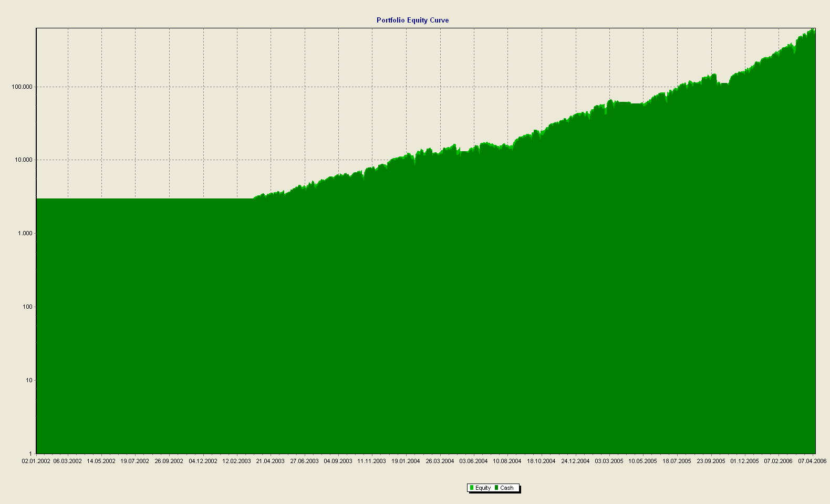Select the Equity legend label

tap(483, 488)
